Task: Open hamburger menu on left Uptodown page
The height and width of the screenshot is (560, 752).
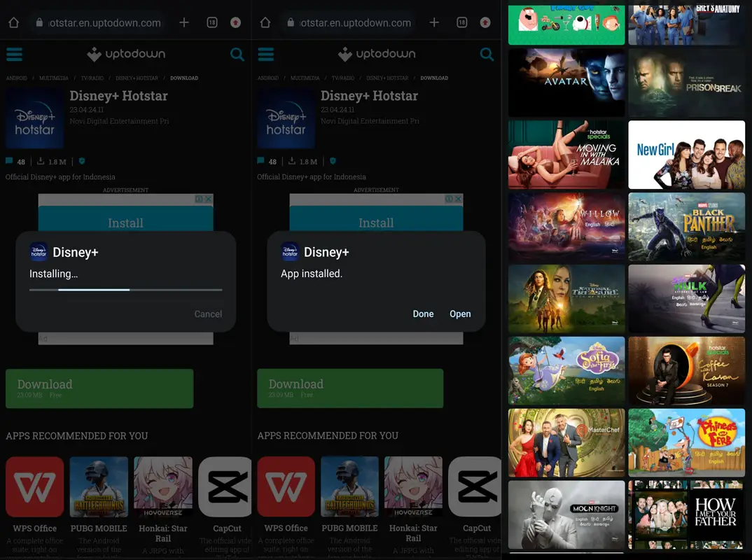Action: 15,54
